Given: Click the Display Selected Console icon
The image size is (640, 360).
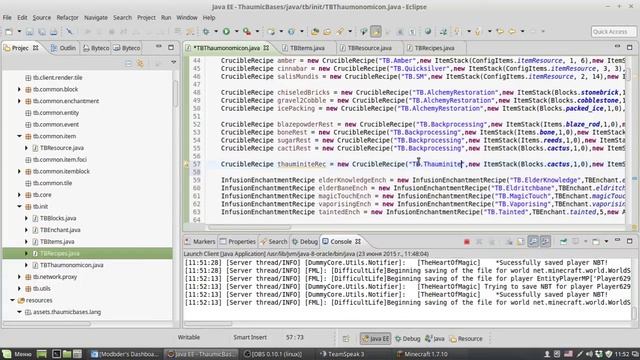Looking at the screenshot, I should [576, 242].
